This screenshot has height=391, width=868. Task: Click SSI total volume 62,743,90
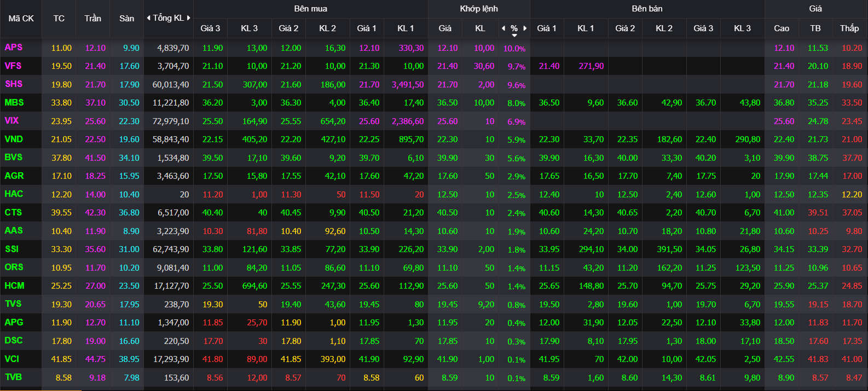(171, 249)
